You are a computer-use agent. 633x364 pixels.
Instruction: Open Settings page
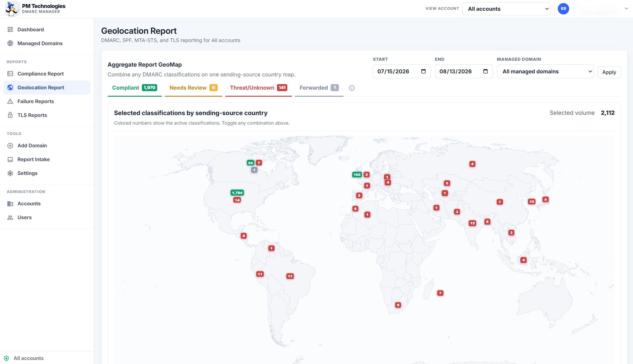coord(47,173)
